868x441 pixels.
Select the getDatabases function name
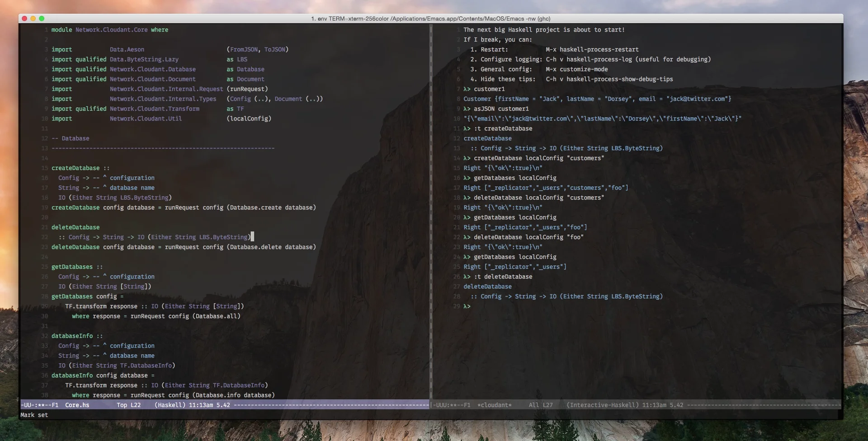click(x=72, y=267)
